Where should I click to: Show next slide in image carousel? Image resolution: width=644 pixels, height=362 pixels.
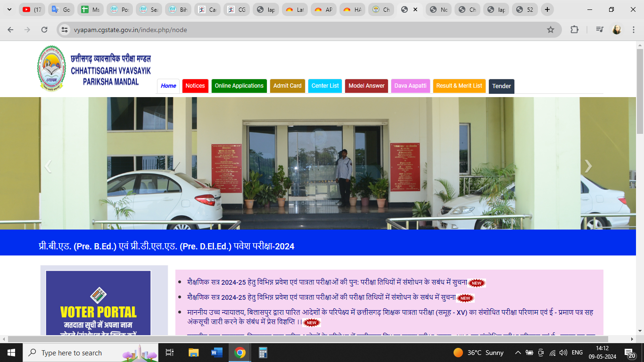588,166
